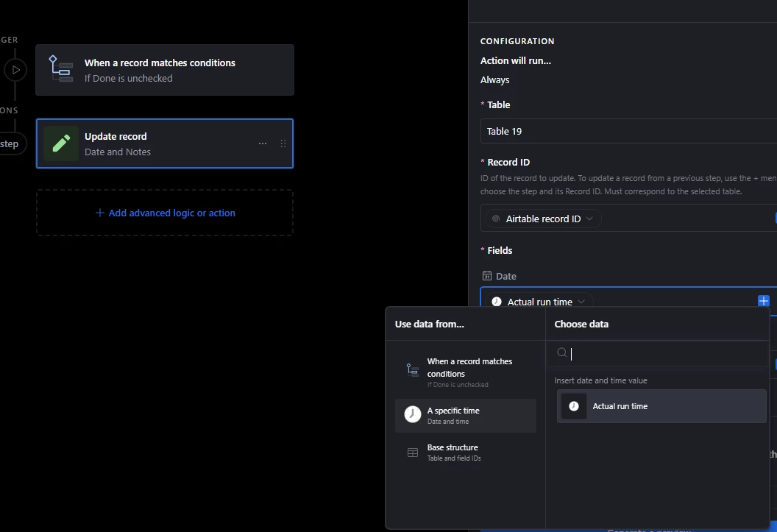The height and width of the screenshot is (532, 777).
Task: Click the Action will run... label
Action: 515,60
